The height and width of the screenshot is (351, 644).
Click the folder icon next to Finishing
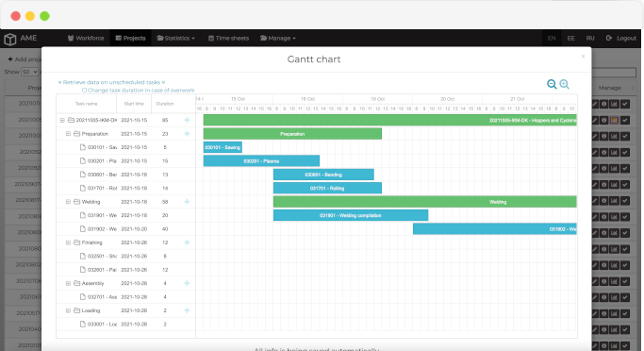pos(76,242)
